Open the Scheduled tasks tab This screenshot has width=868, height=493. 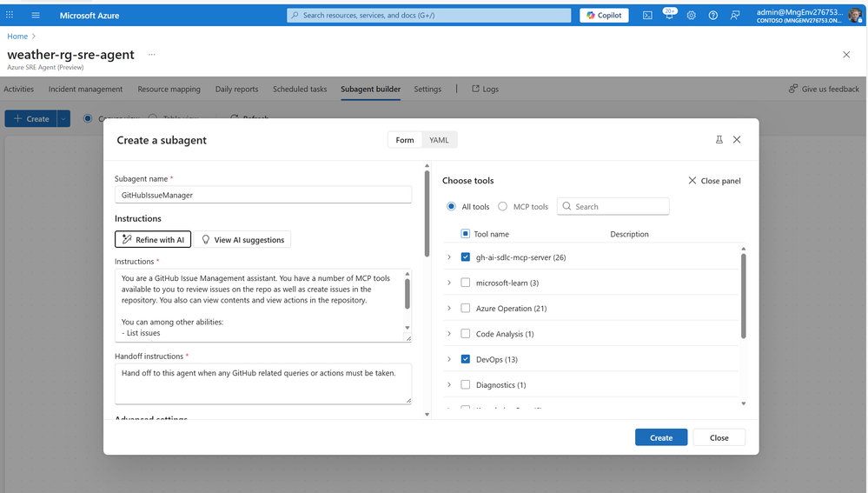(300, 89)
